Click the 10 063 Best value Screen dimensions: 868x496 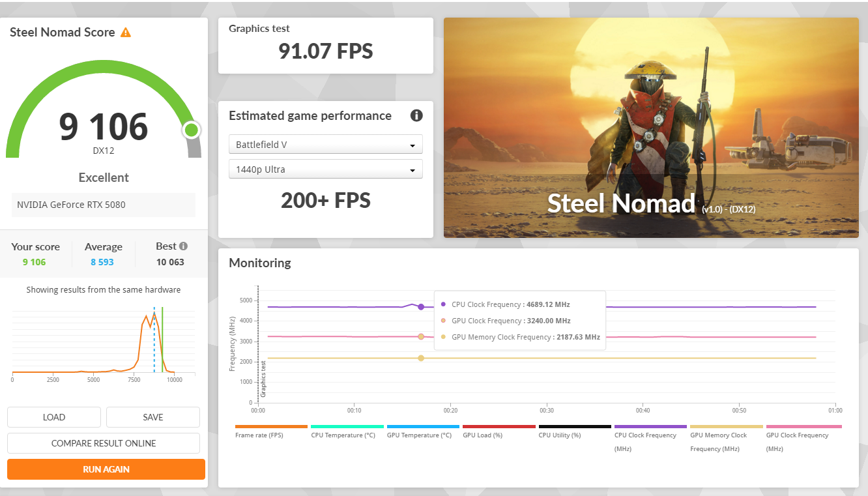[x=170, y=262]
